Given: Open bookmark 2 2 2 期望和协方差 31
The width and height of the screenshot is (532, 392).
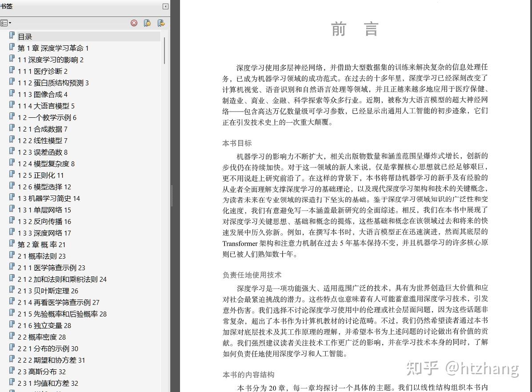Looking at the screenshot, I should [57, 360].
